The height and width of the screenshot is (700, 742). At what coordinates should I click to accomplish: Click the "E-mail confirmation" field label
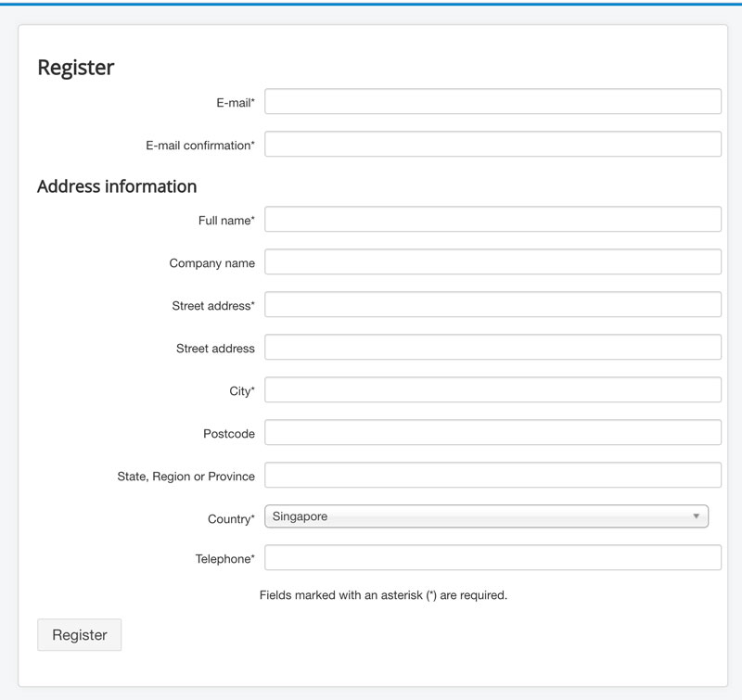coord(199,146)
